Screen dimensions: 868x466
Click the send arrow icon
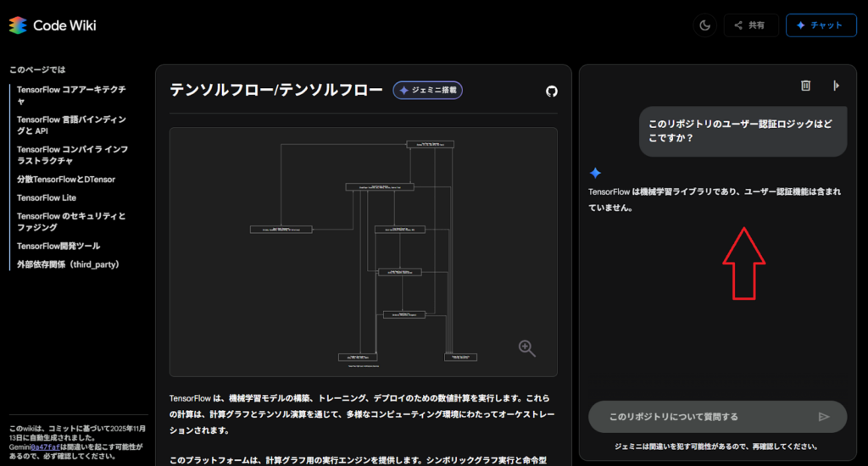click(823, 416)
